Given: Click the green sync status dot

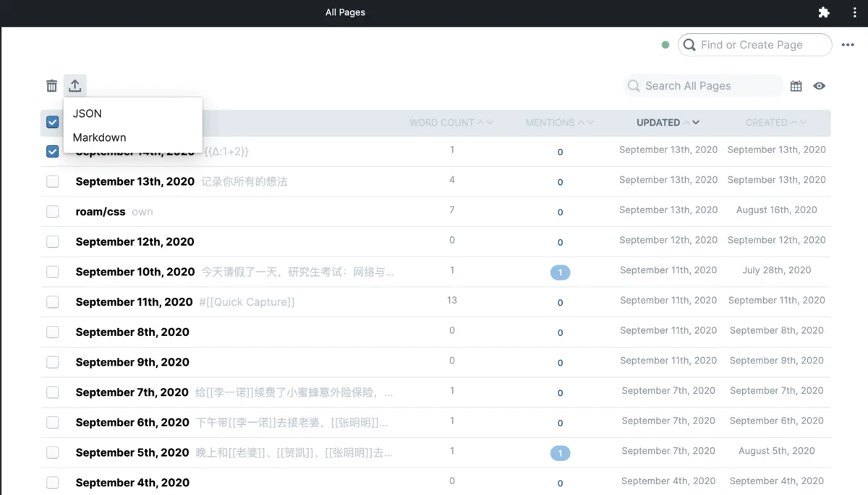Looking at the screenshot, I should coord(665,44).
